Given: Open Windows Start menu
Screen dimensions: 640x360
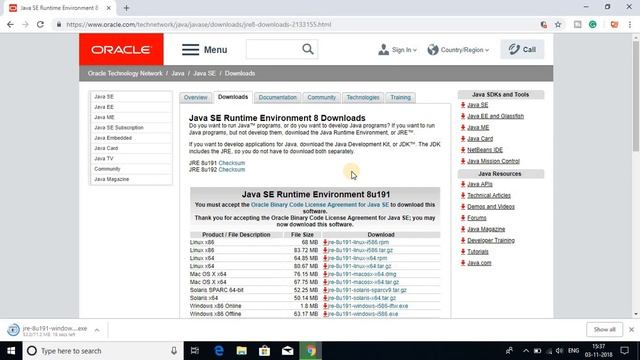Looking at the screenshot, I should click(11, 351).
